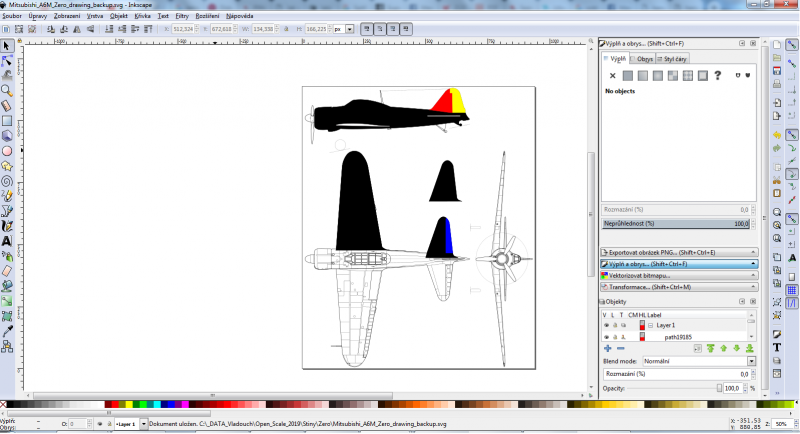Select the Pencil freehand tool
Image resolution: width=800 pixels, height=434 pixels.
7,196
